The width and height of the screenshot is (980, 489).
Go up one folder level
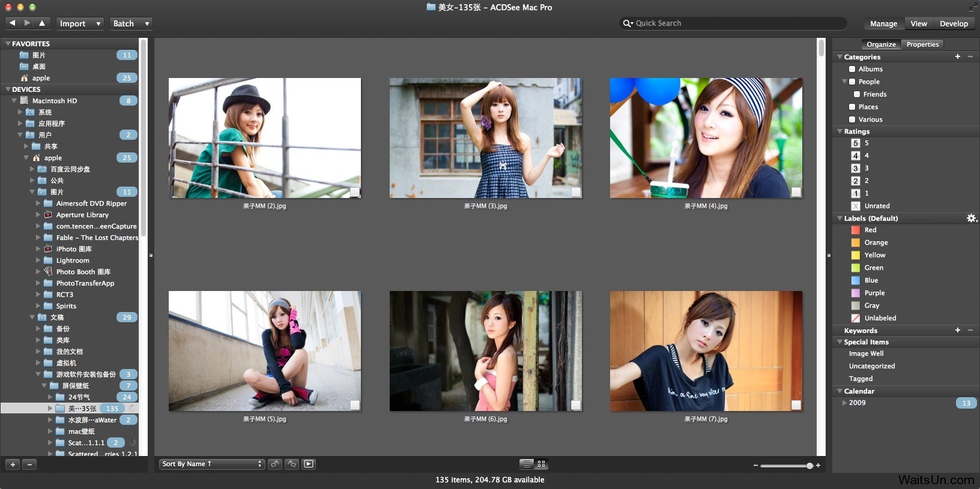click(x=42, y=23)
